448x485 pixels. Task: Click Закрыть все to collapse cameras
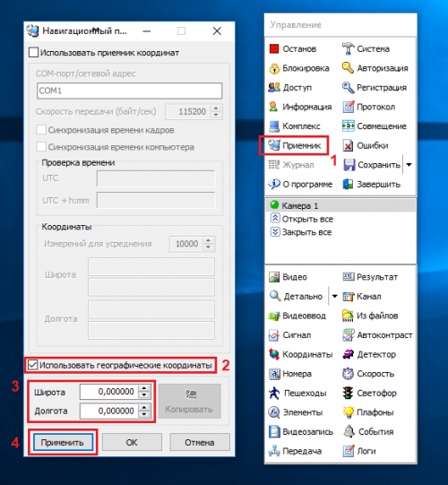pos(301,232)
